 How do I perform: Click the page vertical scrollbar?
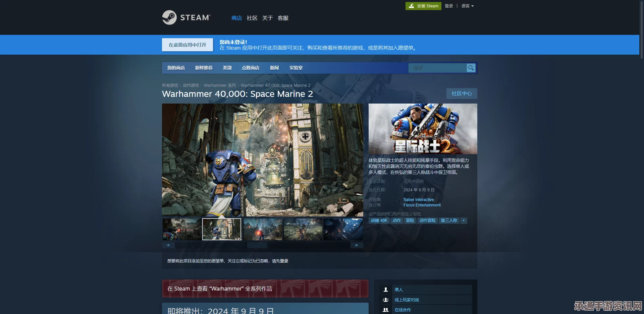[x=642, y=30]
